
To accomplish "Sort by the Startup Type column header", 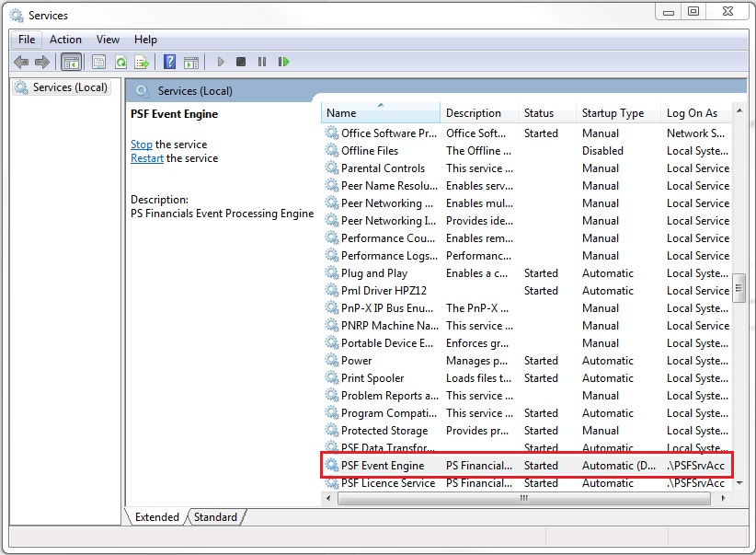I will point(613,113).
